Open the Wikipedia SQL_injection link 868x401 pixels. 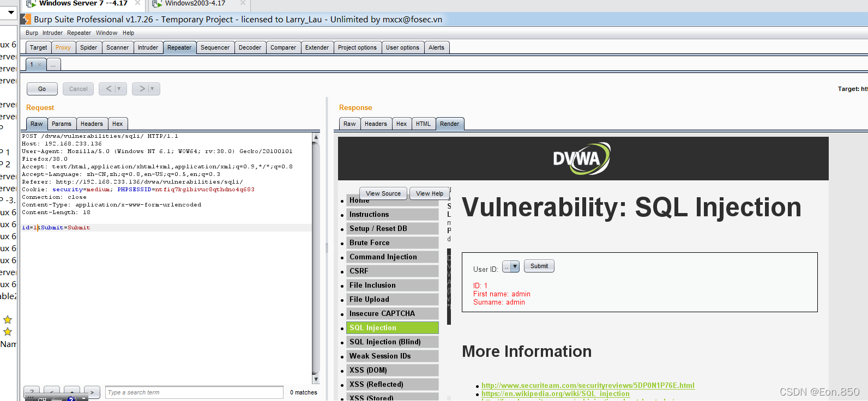556,393
